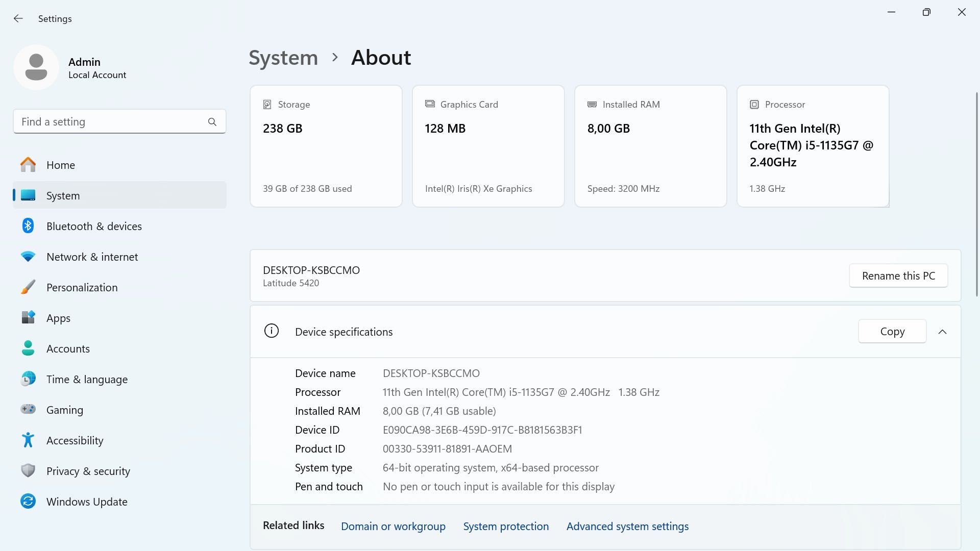Screen dimensions: 980x551
Task: Focus the Find a setting search box
Action: click(119, 121)
